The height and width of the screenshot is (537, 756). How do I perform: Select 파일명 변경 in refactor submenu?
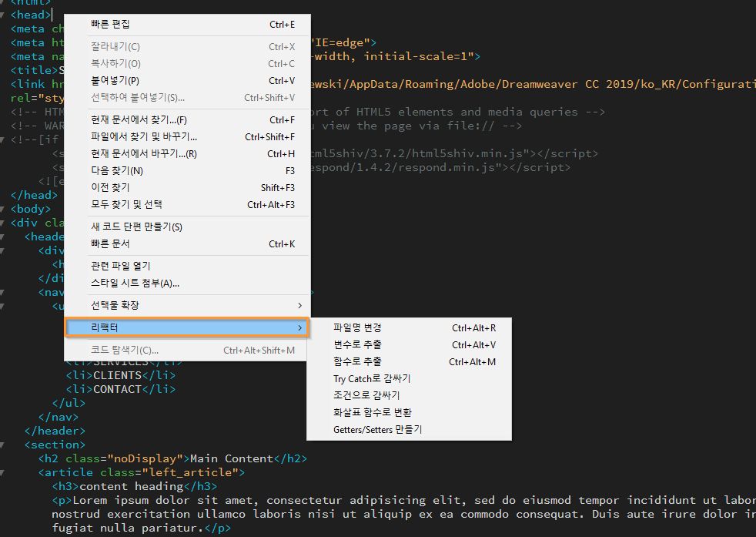coord(358,326)
